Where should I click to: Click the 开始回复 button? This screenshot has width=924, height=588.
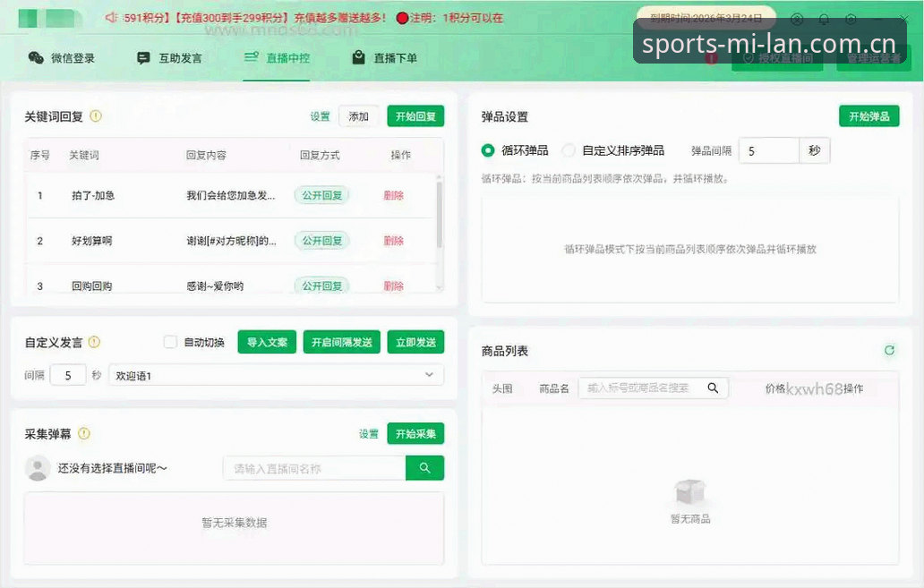(x=415, y=116)
